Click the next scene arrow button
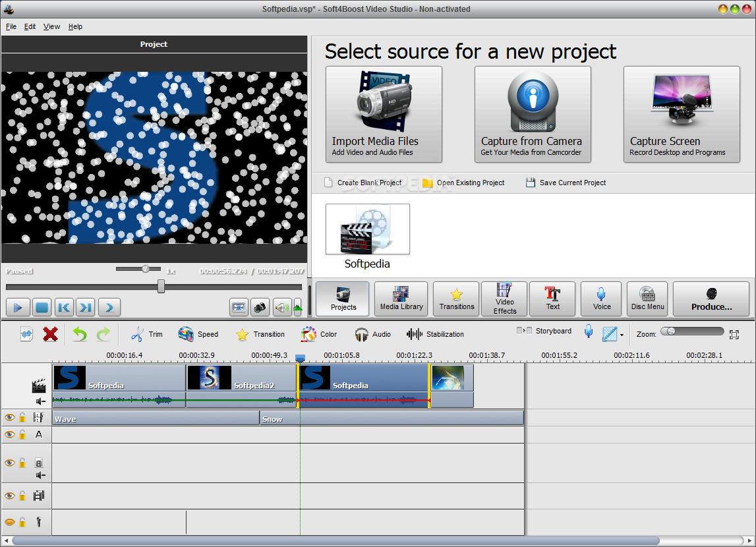Image resolution: width=756 pixels, height=547 pixels. (109, 308)
